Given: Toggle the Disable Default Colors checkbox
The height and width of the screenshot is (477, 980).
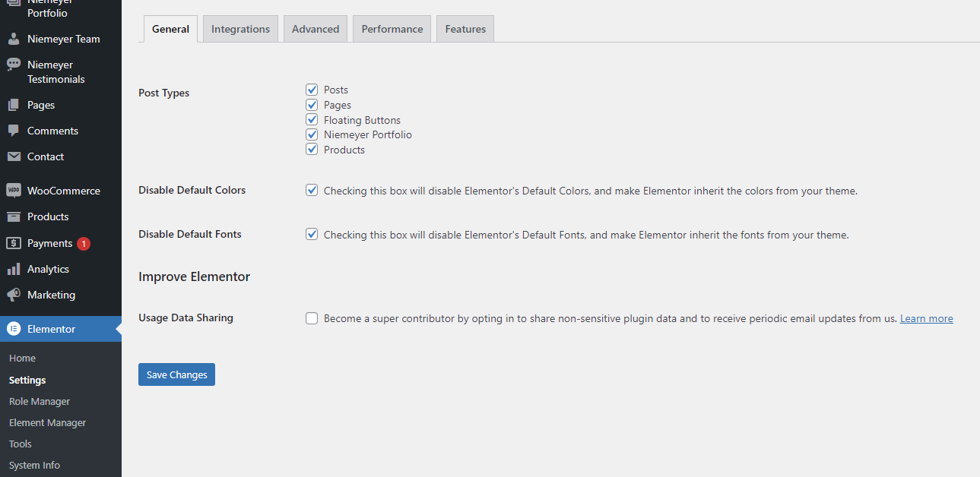Looking at the screenshot, I should tap(312, 191).
